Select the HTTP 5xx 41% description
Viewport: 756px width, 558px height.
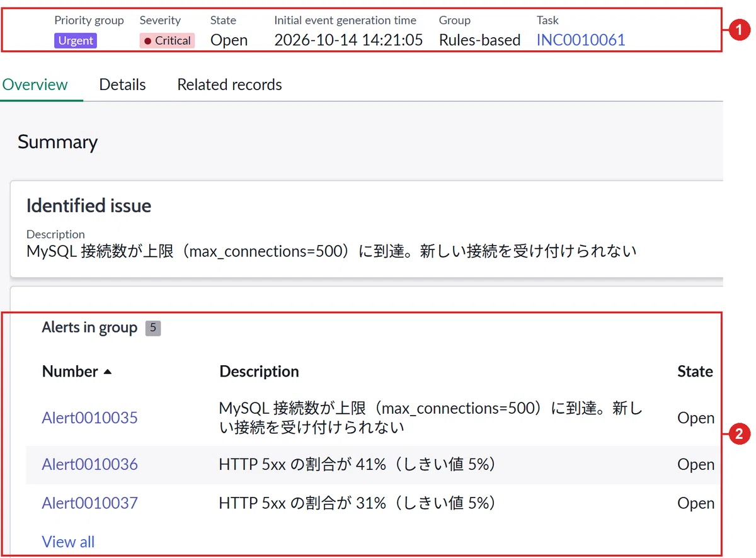pos(358,464)
